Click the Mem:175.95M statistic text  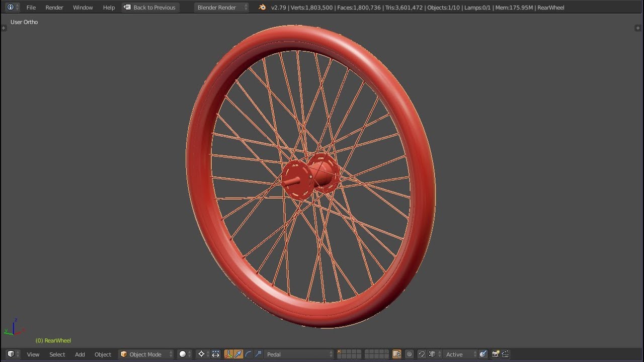point(514,8)
